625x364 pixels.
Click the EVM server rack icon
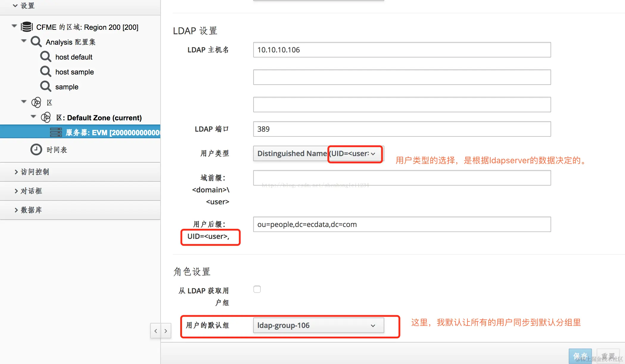point(56,132)
